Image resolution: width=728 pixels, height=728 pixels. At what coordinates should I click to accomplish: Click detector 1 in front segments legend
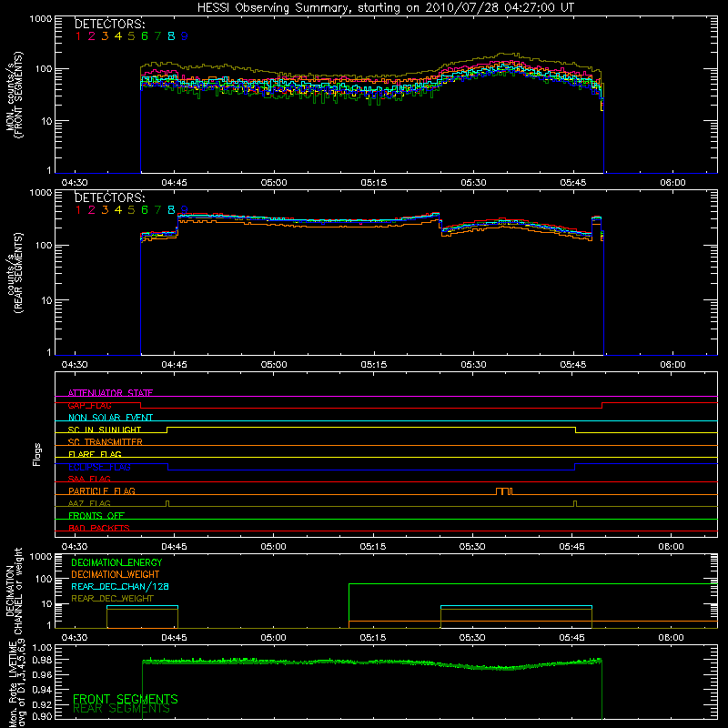[x=78, y=36]
